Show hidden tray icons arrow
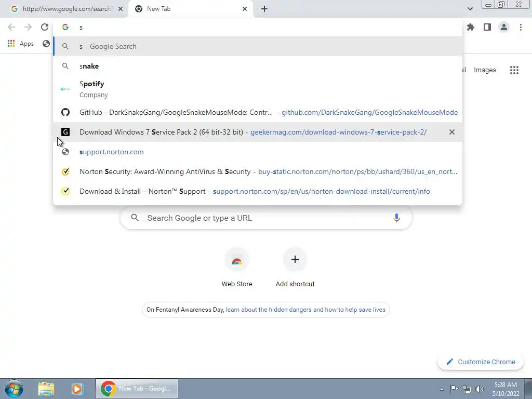Screen dimensions: 532x399 442,389
